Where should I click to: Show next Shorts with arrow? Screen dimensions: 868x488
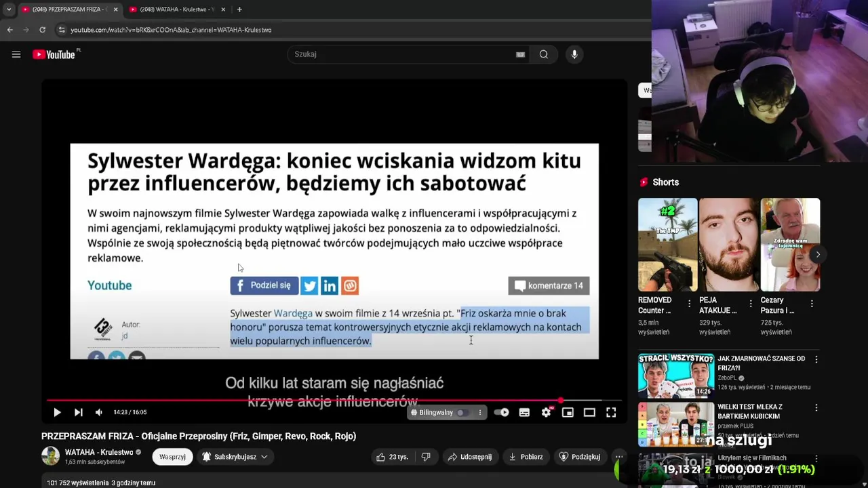coord(818,255)
